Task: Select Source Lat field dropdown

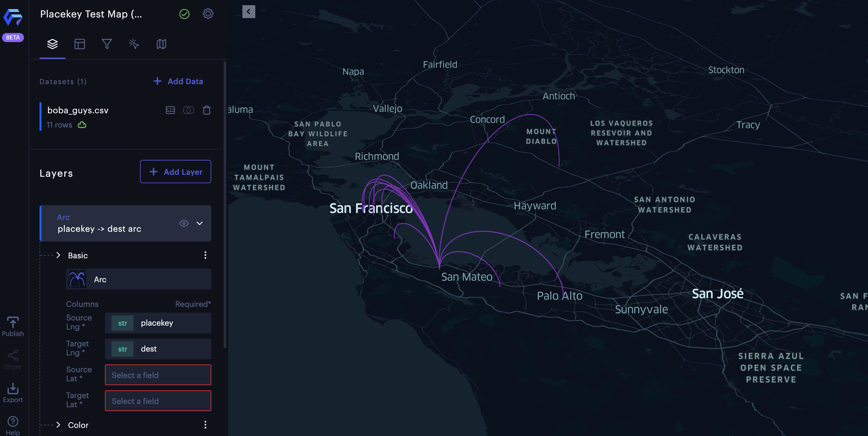Action: point(158,374)
